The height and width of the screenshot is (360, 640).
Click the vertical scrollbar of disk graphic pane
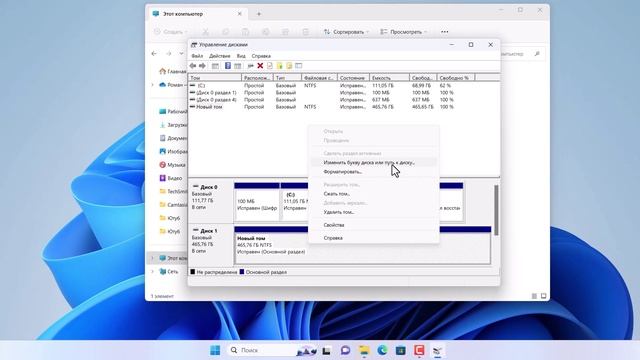point(496,211)
